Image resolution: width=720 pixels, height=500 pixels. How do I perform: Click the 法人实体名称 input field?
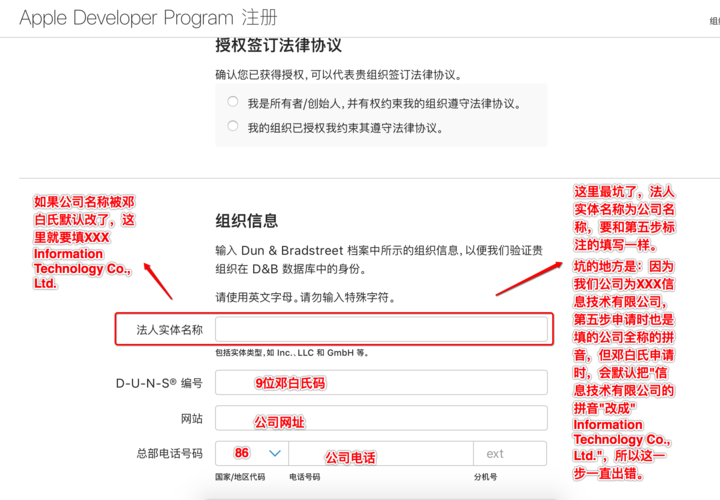[381, 329]
